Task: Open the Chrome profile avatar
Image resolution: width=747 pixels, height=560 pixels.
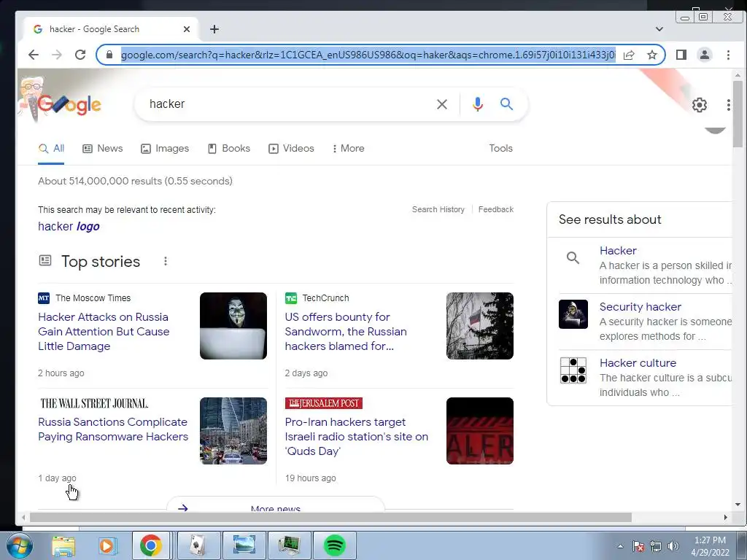Action: [x=705, y=55]
